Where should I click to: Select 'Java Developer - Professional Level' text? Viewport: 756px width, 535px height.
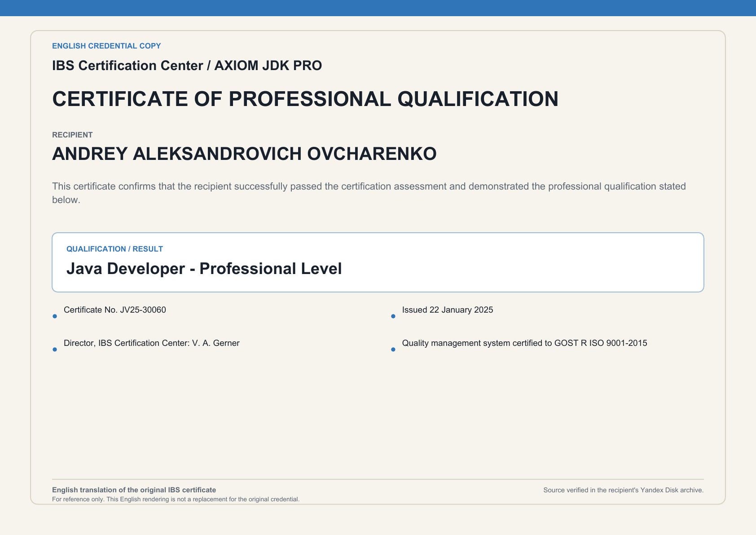[204, 269]
